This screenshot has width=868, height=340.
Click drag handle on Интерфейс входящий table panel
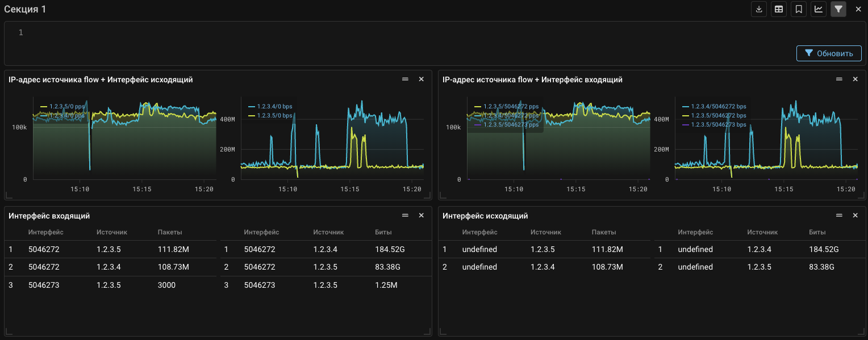coord(405,216)
